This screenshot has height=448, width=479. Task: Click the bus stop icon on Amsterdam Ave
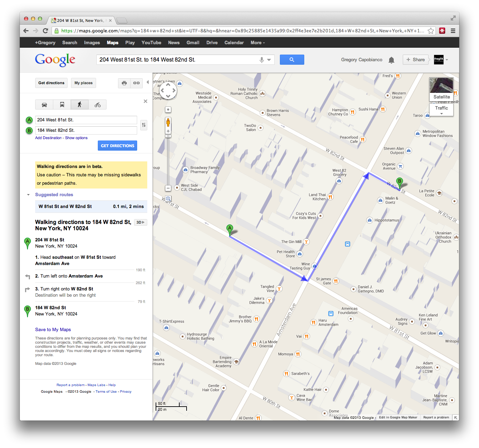(x=347, y=244)
